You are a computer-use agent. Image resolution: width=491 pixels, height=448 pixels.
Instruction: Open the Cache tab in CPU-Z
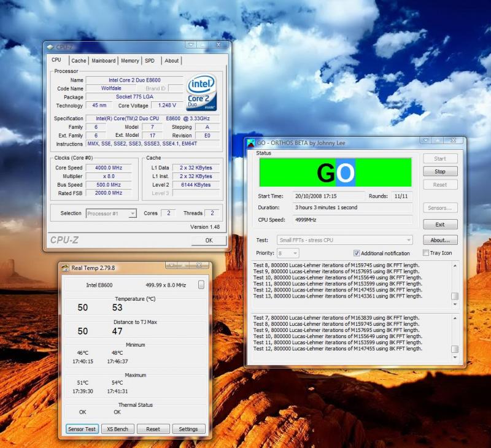(x=79, y=60)
